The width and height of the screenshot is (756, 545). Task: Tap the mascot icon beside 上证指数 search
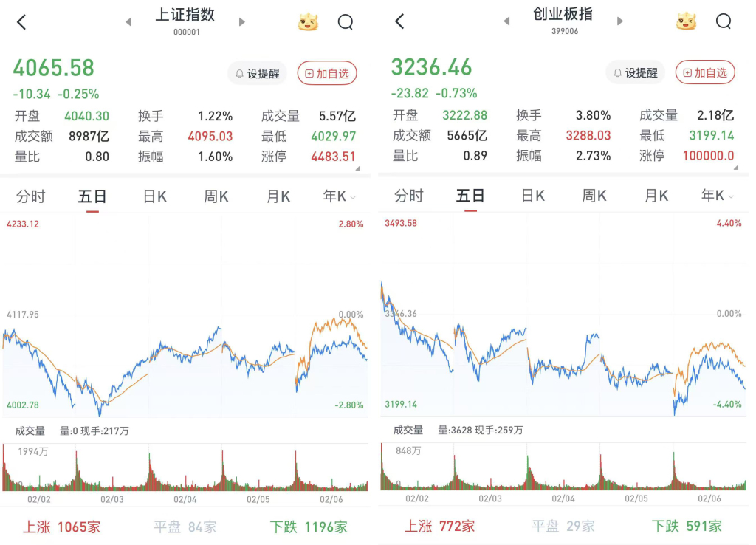(x=308, y=22)
